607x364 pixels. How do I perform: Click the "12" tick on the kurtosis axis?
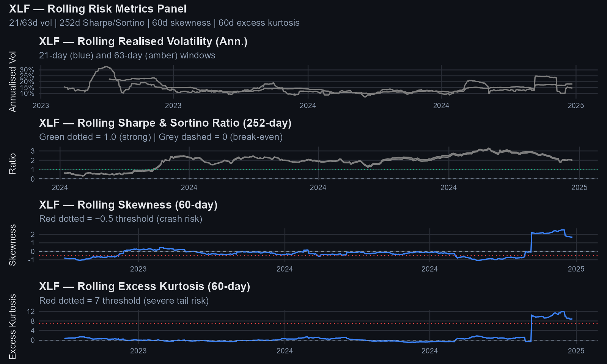click(x=31, y=311)
